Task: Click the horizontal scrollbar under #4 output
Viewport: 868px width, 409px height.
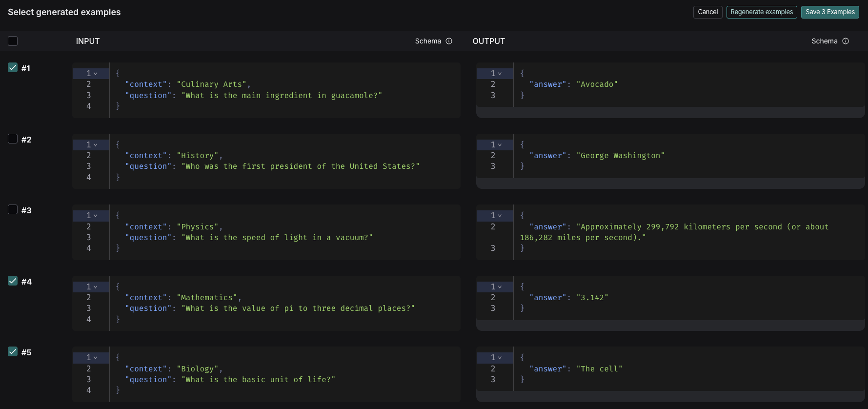Action: (670, 326)
